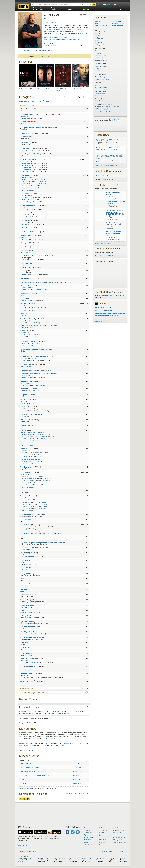Open IMDb's Instagram page in footer
Image resolution: width=145 pixels, height=868 pixels.
point(77,832)
